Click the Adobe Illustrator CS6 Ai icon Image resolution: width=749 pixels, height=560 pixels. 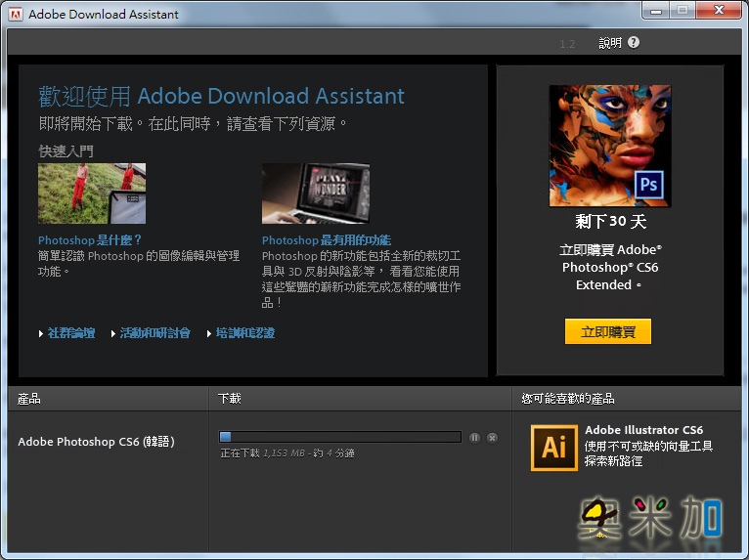[x=554, y=448]
